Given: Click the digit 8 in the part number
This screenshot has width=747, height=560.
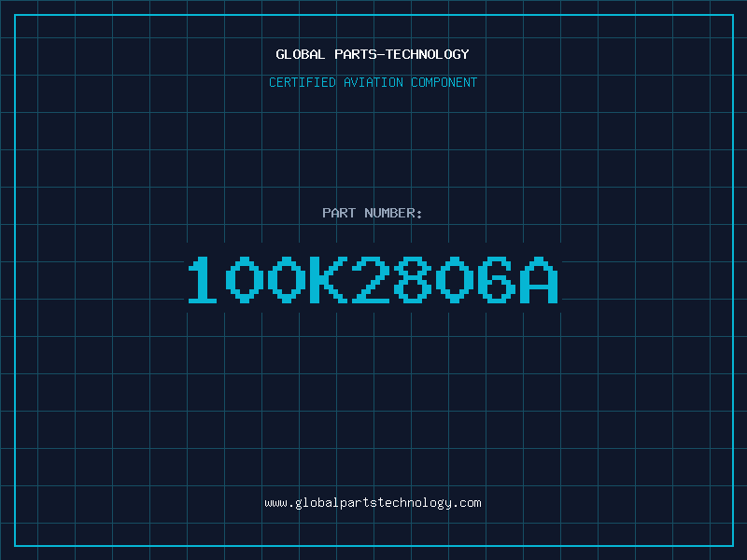Looking at the screenshot, I should pos(412,280).
